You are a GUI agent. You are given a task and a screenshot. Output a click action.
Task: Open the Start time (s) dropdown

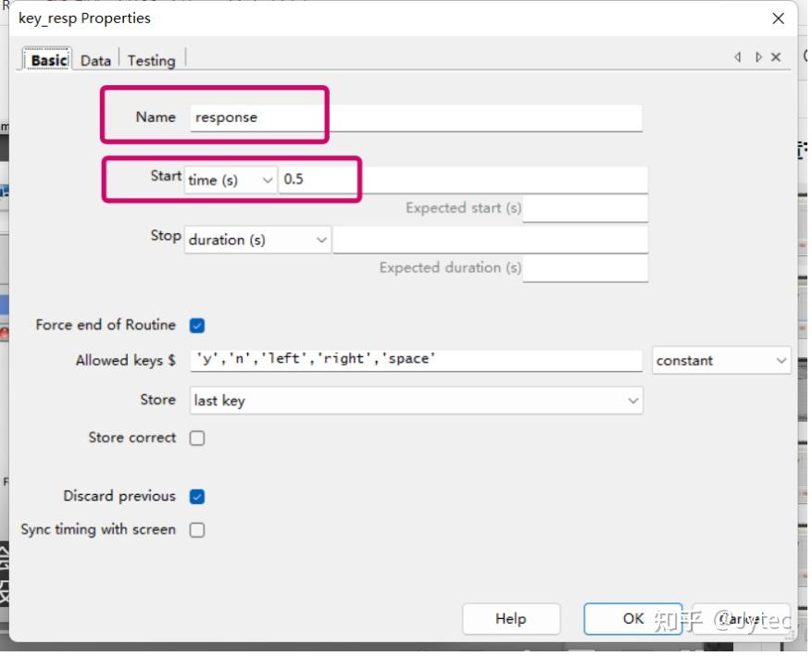[x=231, y=180]
